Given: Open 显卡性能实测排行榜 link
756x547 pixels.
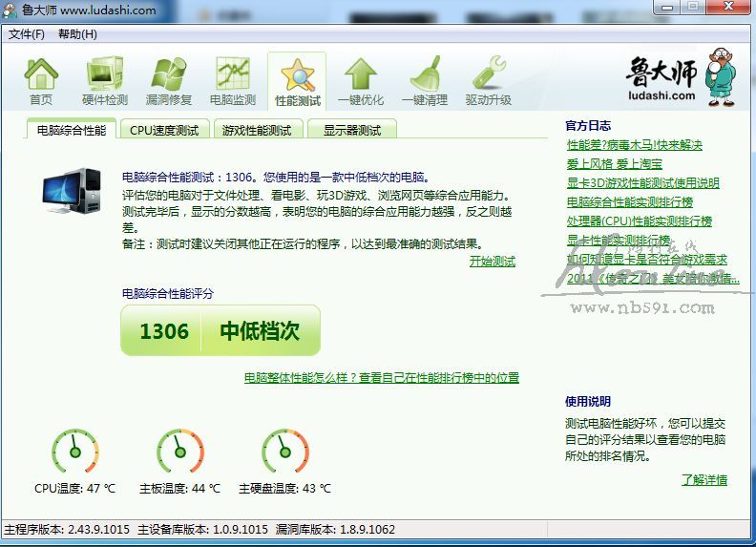Looking at the screenshot, I should point(619,241).
